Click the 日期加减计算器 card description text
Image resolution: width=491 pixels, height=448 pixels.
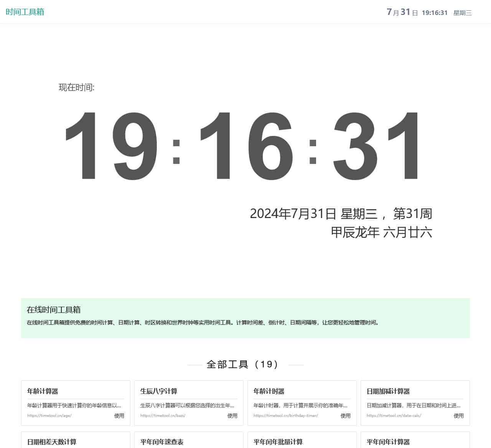(x=414, y=405)
